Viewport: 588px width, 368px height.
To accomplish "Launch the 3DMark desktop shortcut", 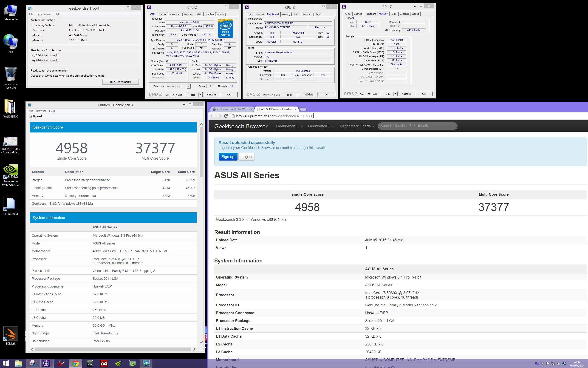I will [x=10, y=335].
